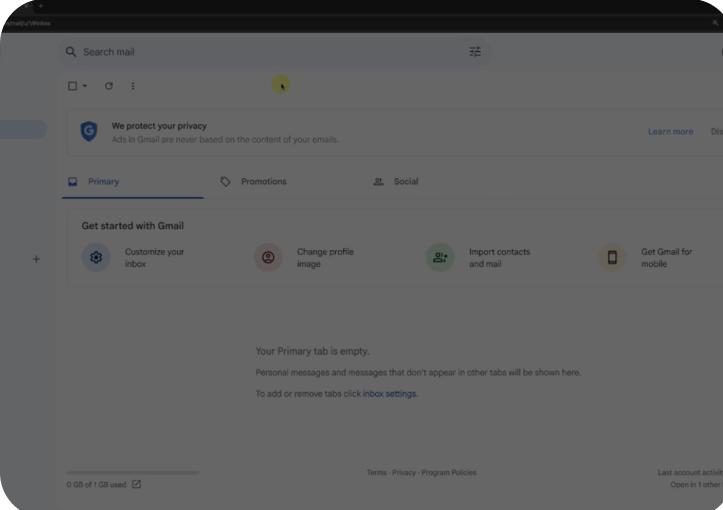Click the 0 GB of 1 GB used text

96,485
